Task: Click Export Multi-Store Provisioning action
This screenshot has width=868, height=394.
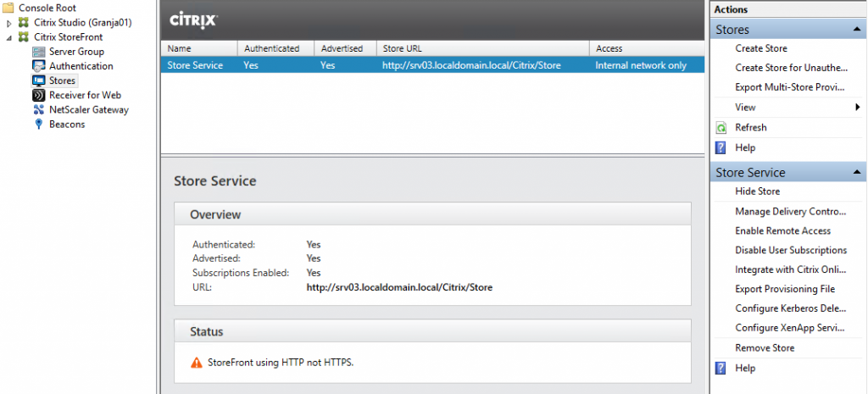Action: coord(789,87)
